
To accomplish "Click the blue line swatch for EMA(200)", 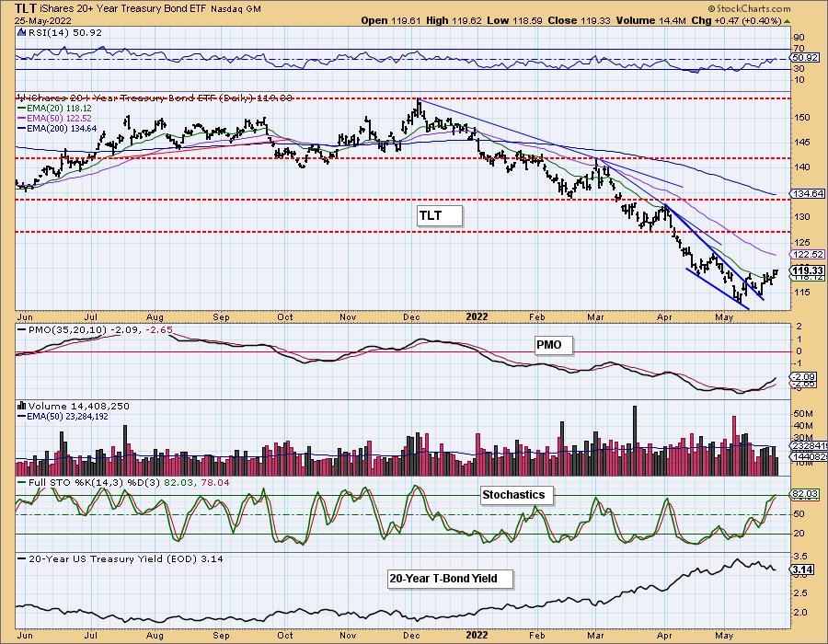I will coord(22,128).
